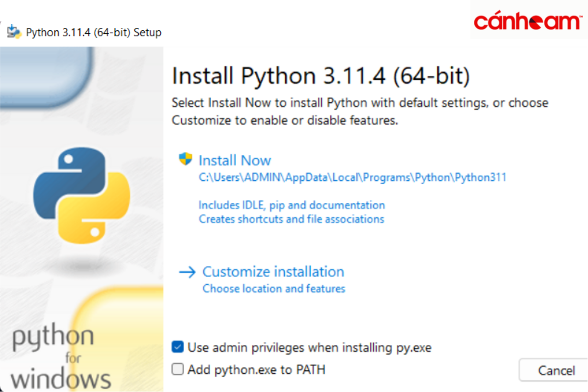
Task: Click the 'Select Install Now to install Python' instruction text
Action: click(x=360, y=111)
